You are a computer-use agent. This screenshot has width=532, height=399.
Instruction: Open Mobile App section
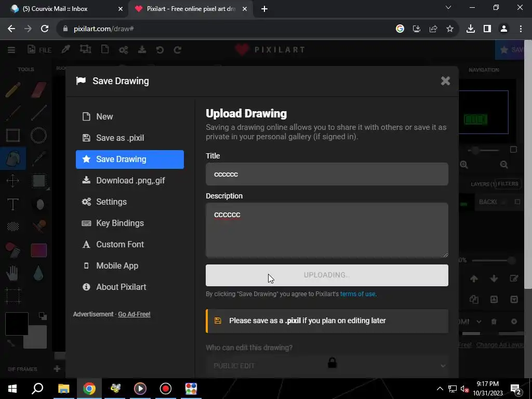point(129,265)
